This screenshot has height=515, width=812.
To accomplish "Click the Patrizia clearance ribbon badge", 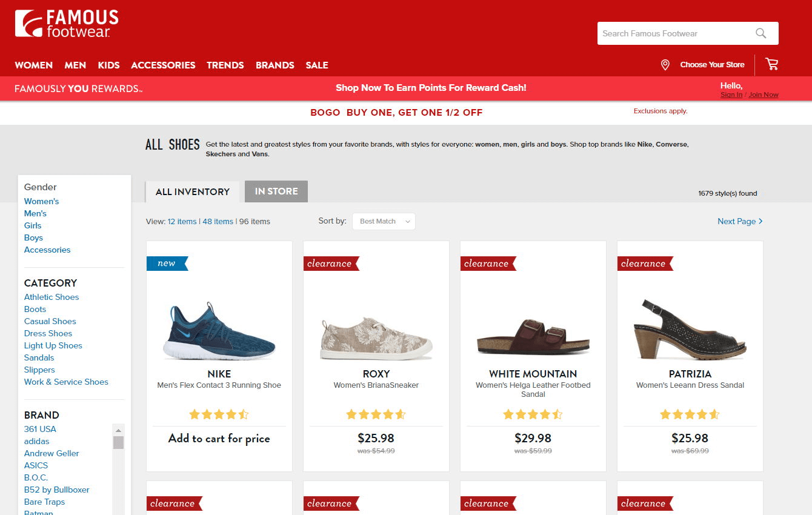I will 645,263.
